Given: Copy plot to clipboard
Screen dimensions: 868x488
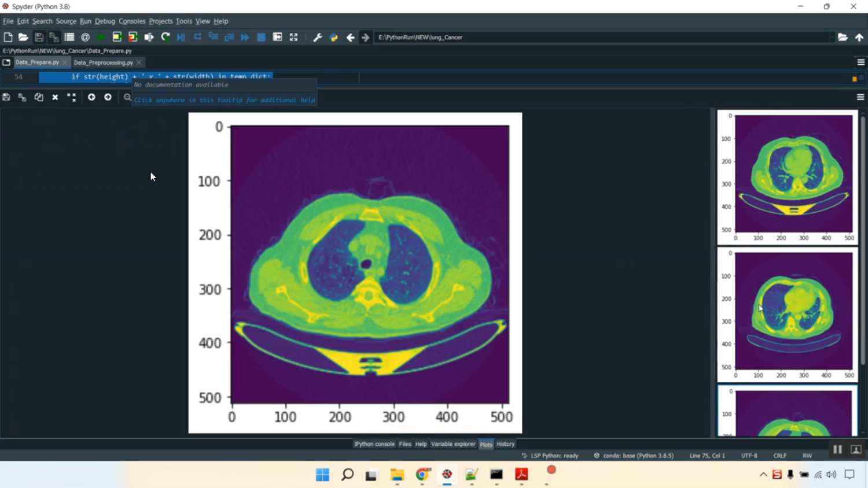Looking at the screenshot, I should [39, 97].
